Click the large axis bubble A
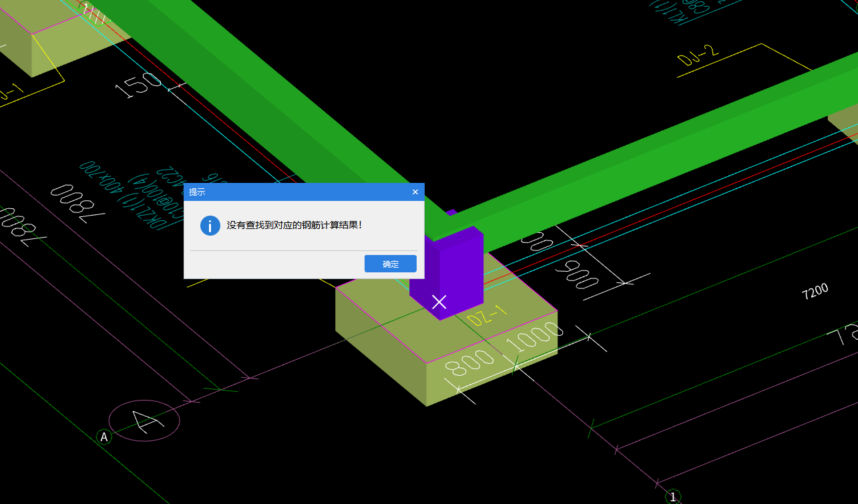 (144, 421)
